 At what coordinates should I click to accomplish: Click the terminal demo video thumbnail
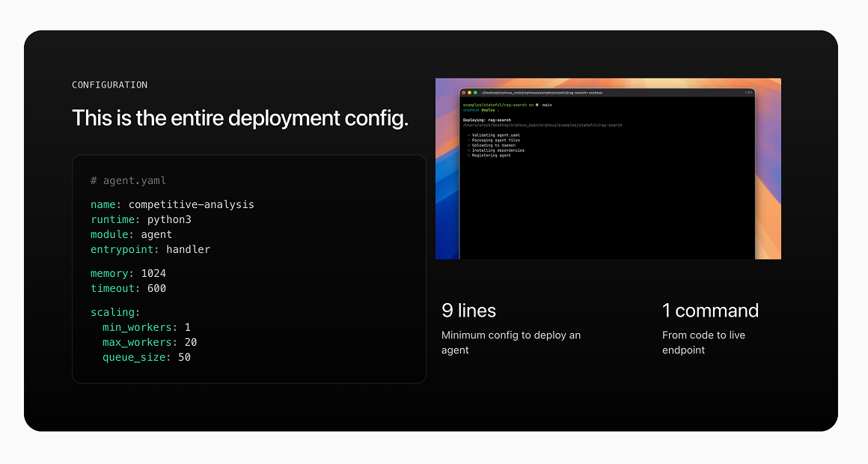608,168
